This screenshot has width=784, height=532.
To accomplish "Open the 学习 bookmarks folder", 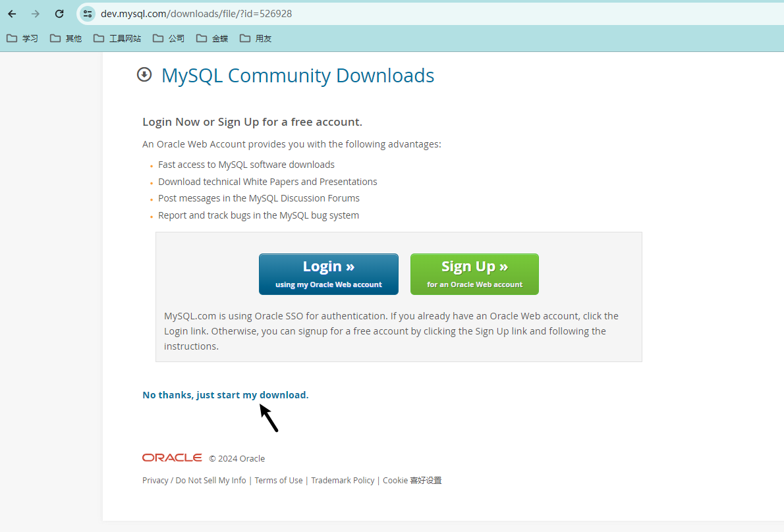I will pos(22,38).
